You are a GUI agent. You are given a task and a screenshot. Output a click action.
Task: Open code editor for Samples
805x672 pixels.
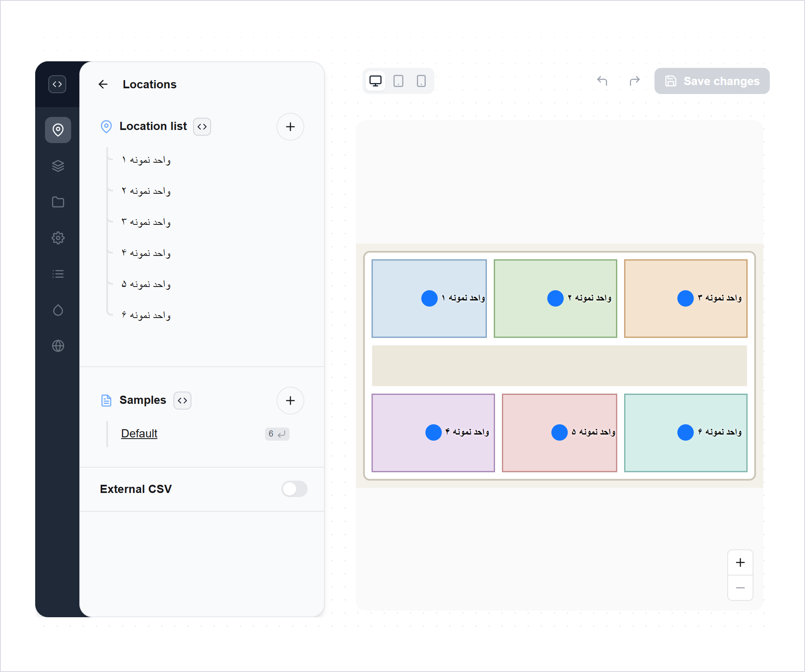[x=182, y=401]
